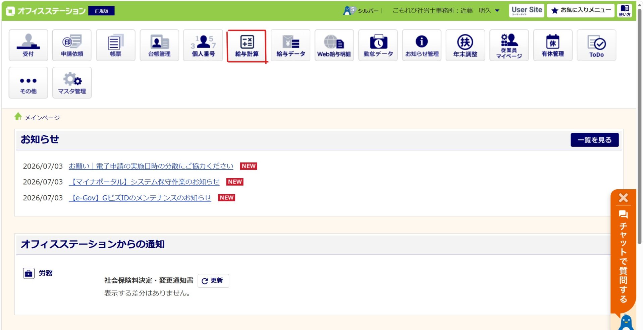Open the ToDo icon
644x330 pixels.
point(596,45)
